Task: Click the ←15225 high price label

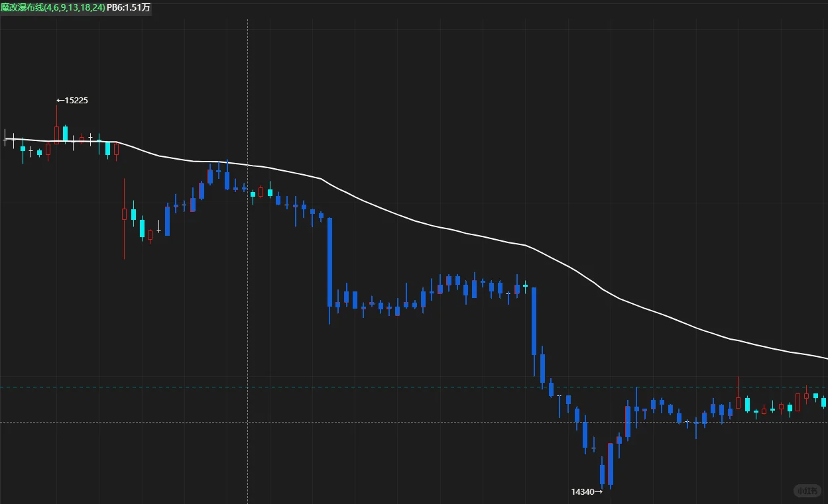Action: coord(72,101)
